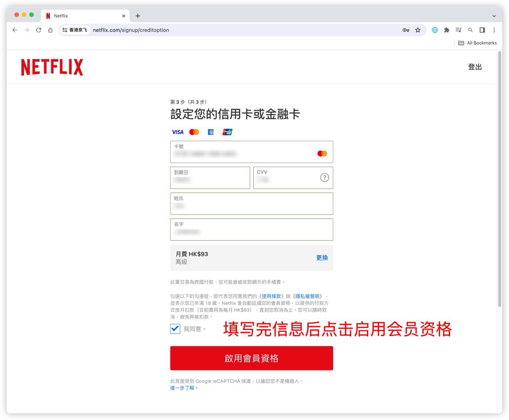Click the Mastercard logo above form
509x420 pixels.
coord(194,132)
